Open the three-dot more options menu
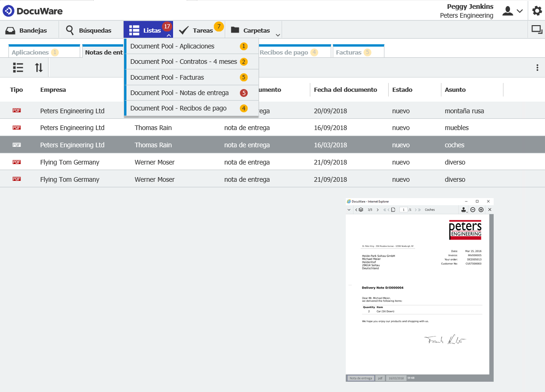 pyautogui.click(x=537, y=68)
